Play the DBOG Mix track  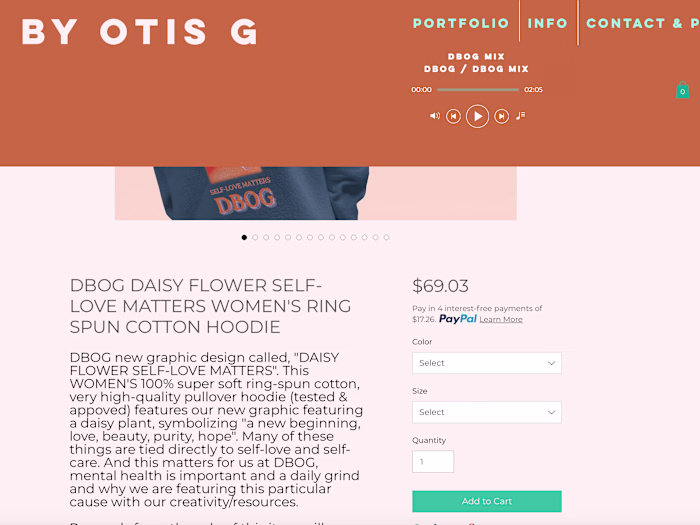click(x=477, y=116)
